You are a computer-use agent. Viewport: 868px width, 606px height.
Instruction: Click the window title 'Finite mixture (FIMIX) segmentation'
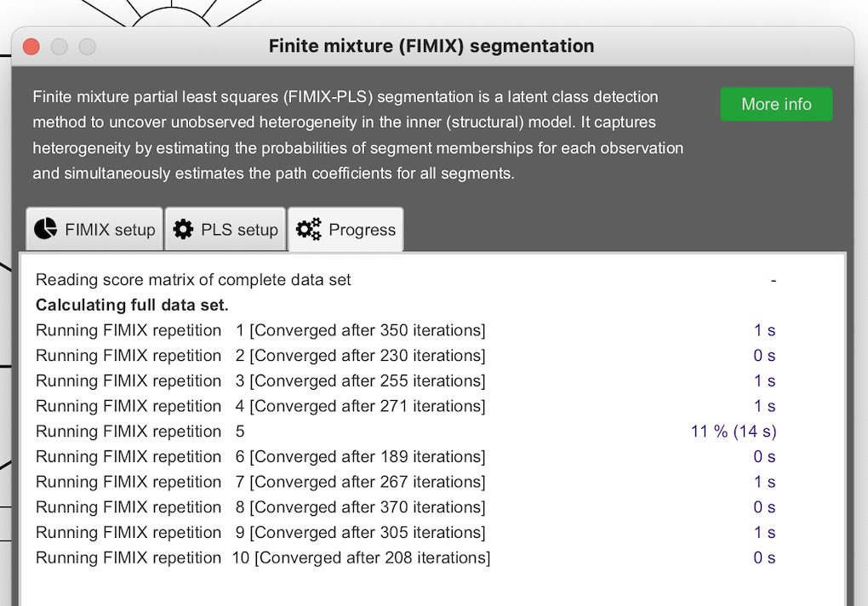tap(431, 46)
